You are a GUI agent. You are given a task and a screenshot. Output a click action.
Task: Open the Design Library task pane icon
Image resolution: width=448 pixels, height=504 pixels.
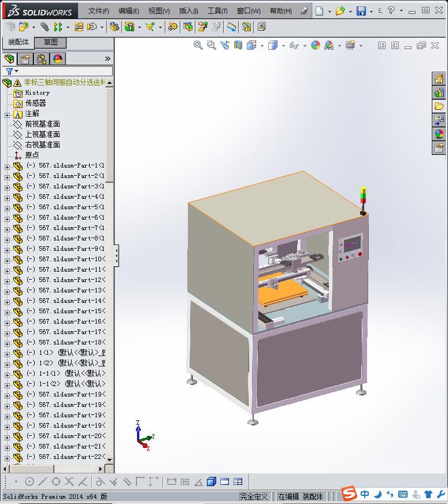tap(439, 92)
